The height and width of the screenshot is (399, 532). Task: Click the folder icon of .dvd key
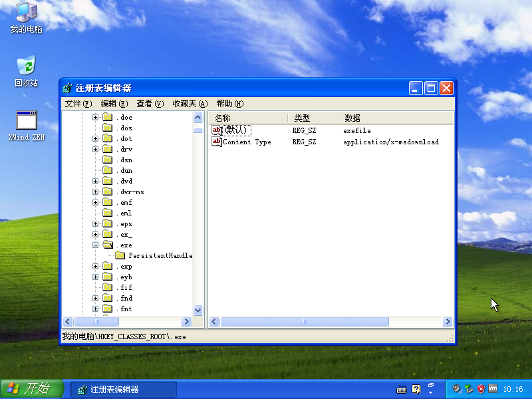108,181
